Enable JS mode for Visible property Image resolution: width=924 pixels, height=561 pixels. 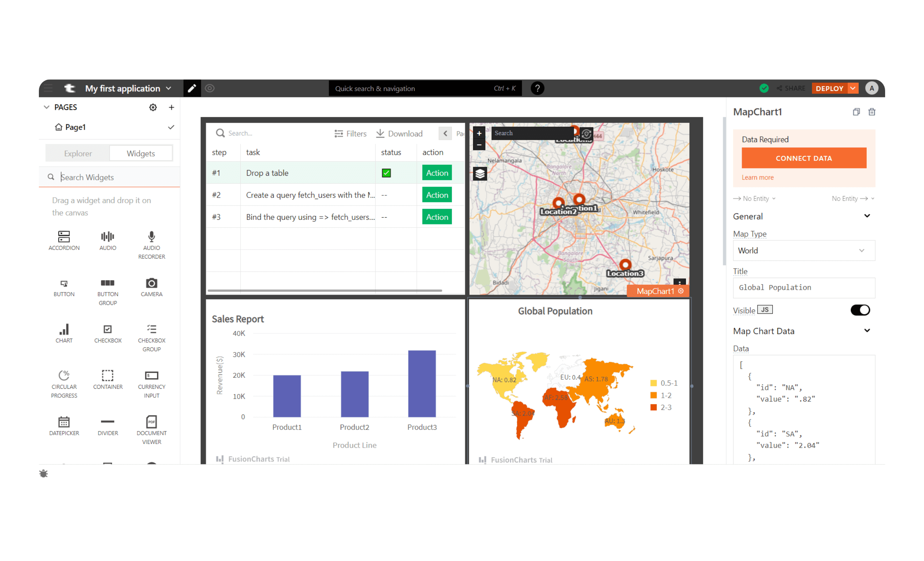765,310
